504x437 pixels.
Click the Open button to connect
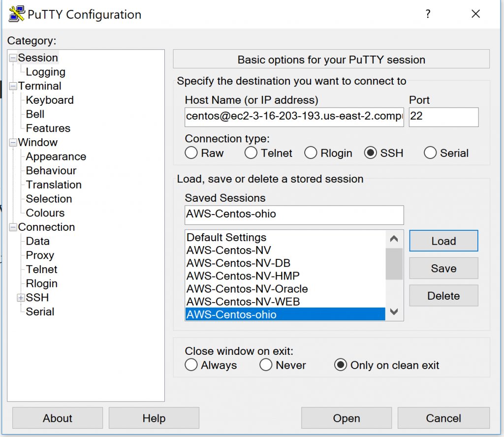[346, 418]
